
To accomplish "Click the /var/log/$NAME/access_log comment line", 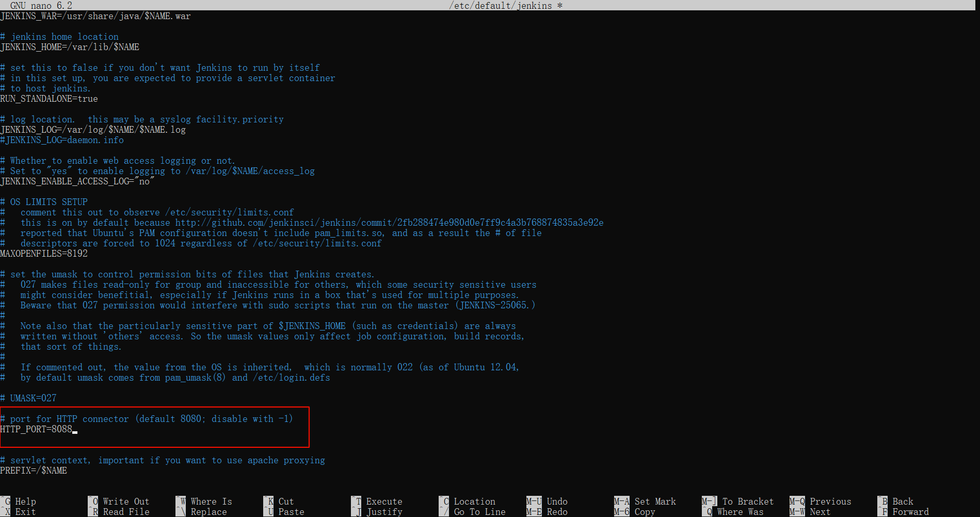I will click(x=157, y=171).
